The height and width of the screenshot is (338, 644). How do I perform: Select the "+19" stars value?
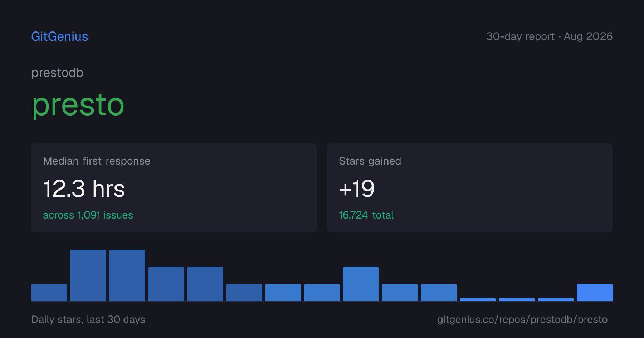click(357, 188)
